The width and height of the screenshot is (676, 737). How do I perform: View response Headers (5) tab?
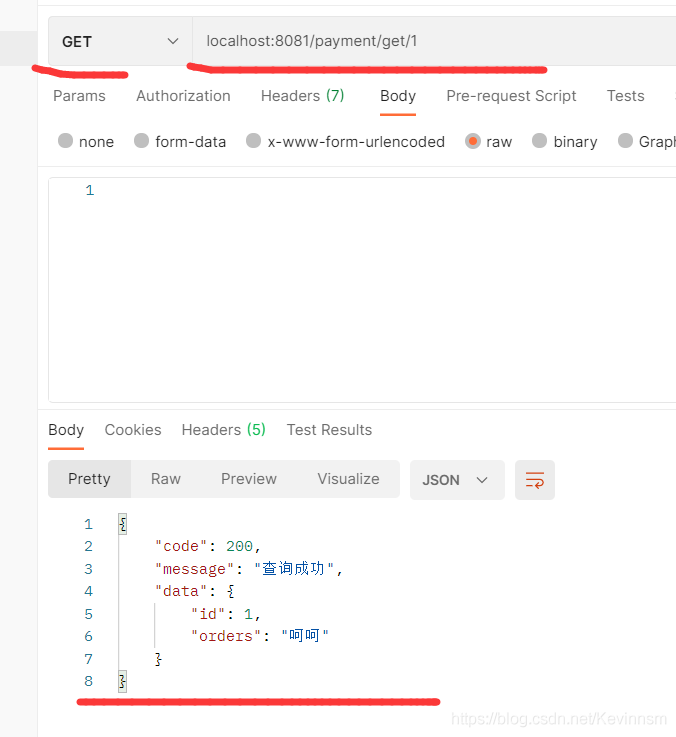pos(223,430)
